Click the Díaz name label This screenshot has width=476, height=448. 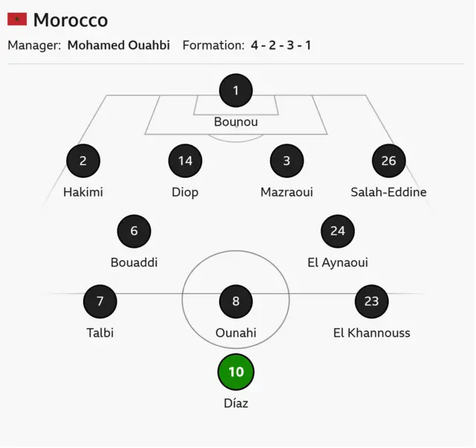[236, 403]
